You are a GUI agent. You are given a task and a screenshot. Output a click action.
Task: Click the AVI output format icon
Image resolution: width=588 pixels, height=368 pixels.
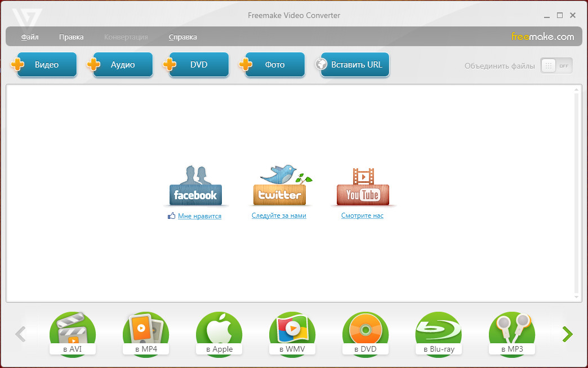[72, 332]
